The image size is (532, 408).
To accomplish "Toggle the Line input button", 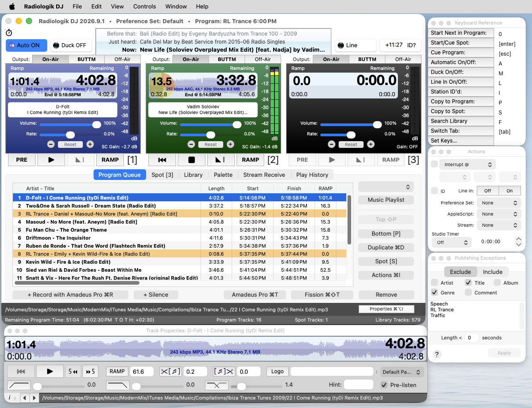I will coord(356,45).
